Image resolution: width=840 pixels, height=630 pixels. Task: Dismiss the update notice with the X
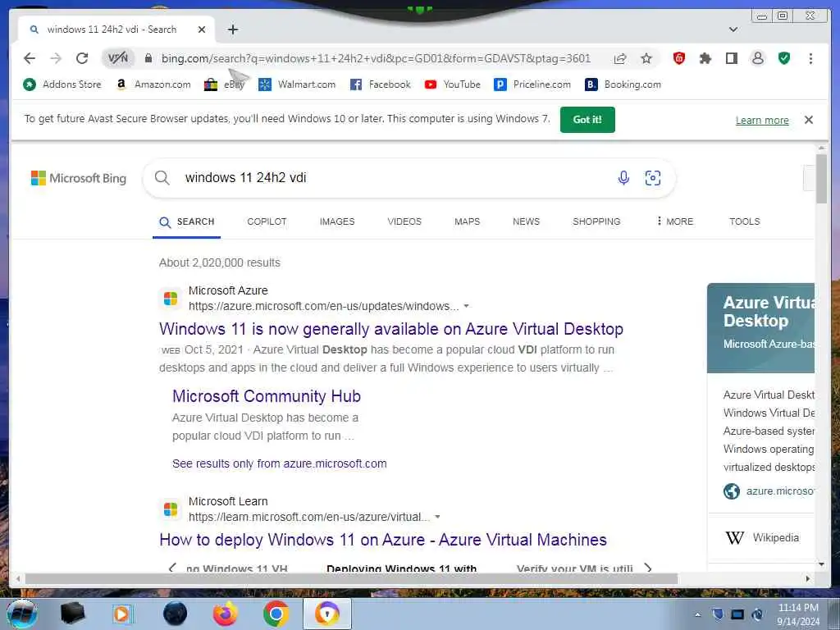[808, 120]
